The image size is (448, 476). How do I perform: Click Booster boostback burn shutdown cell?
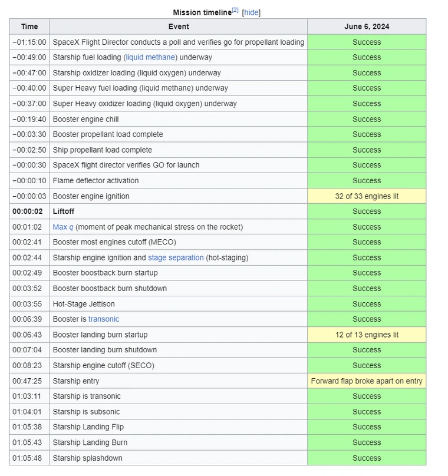point(178,288)
